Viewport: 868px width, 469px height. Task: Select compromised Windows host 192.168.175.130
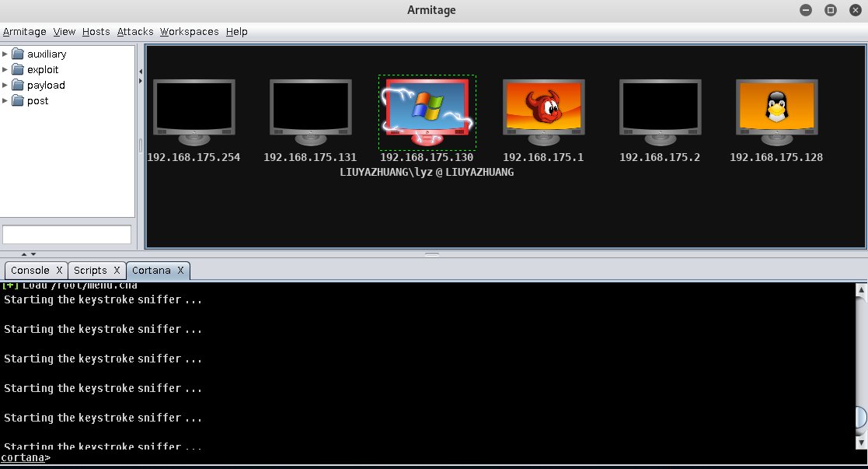point(427,113)
